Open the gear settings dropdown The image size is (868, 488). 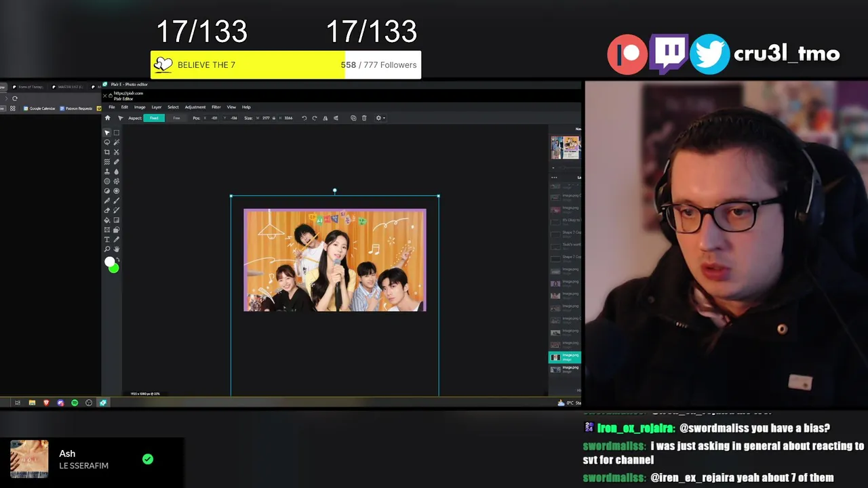(x=381, y=118)
